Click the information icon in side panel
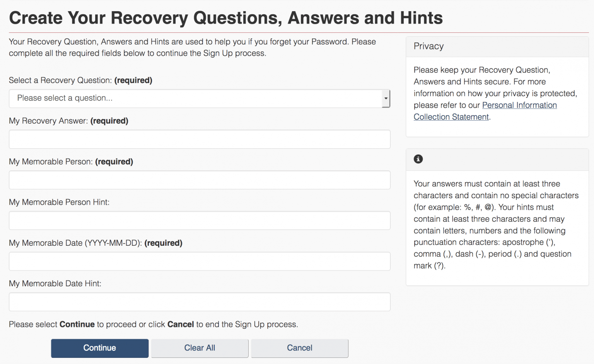The width and height of the screenshot is (594, 364). point(418,159)
